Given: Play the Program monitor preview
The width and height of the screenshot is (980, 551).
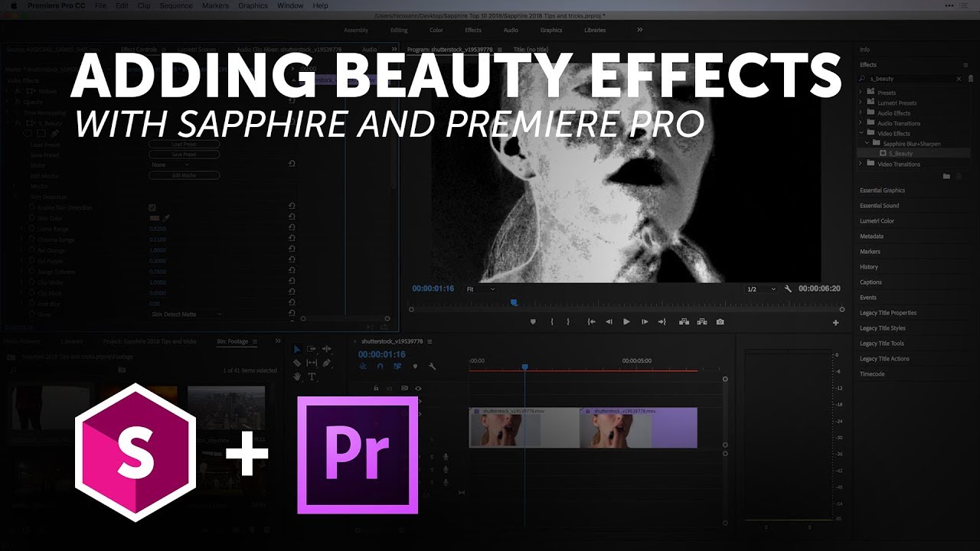Looking at the screenshot, I should coord(626,322).
